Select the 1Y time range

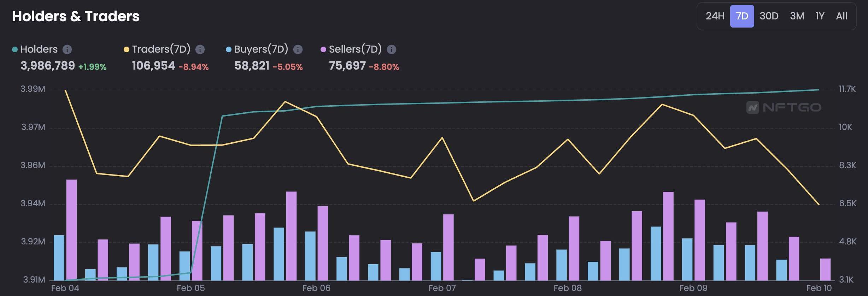point(820,16)
